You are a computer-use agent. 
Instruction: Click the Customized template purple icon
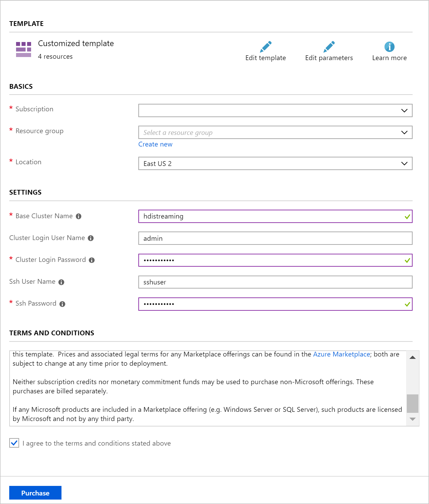(x=24, y=50)
